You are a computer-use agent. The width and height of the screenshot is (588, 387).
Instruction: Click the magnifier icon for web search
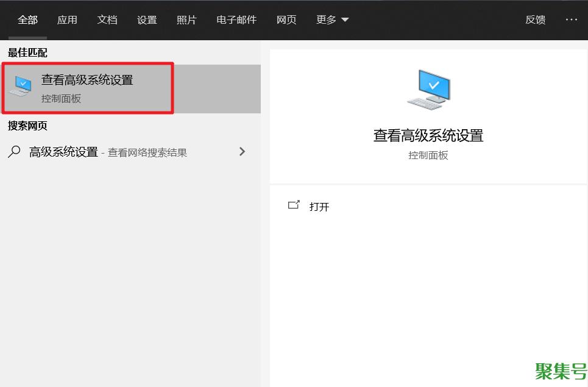(14, 152)
